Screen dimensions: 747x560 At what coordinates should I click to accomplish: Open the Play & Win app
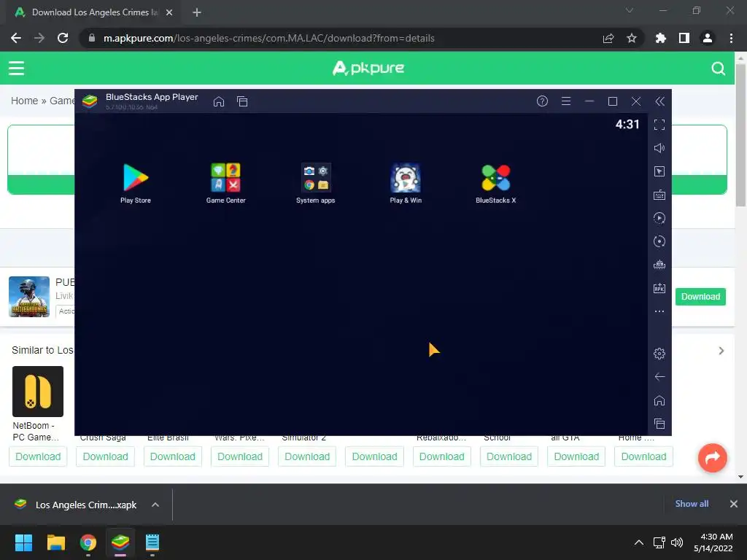406,183
